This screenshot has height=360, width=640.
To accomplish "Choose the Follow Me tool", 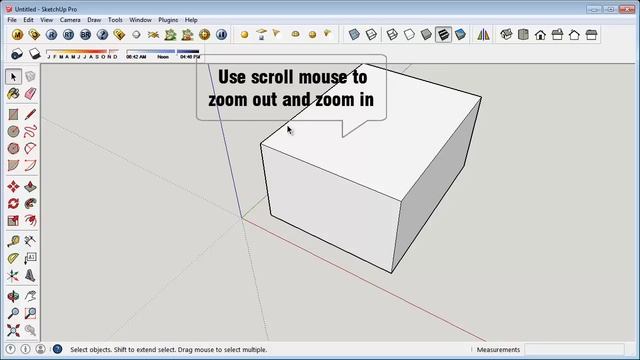I will [30, 203].
